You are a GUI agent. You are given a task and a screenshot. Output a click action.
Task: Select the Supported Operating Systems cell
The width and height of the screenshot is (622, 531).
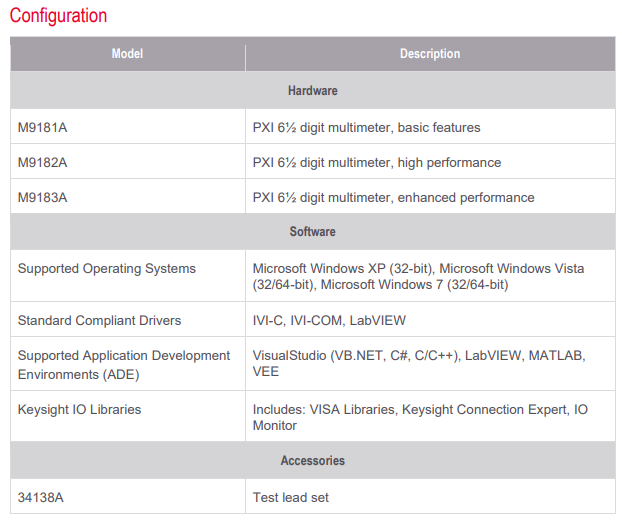pyautogui.click(x=128, y=276)
